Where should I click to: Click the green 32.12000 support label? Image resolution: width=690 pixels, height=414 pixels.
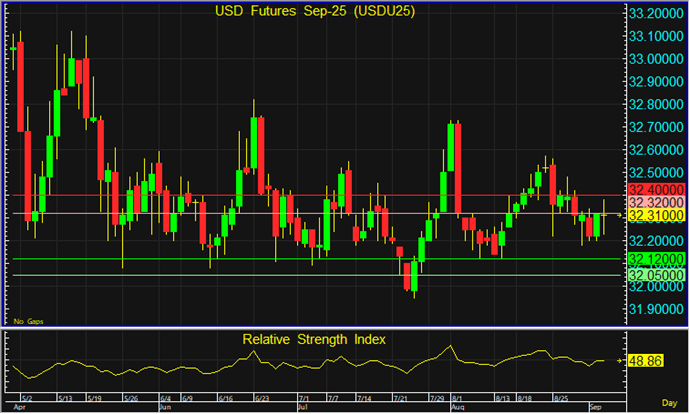pyautogui.click(x=654, y=259)
